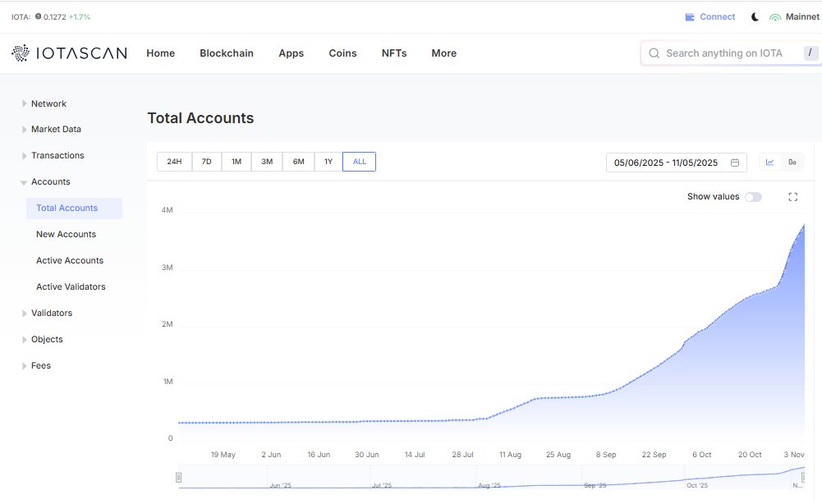Image resolution: width=822 pixels, height=504 pixels.
Task: Select Active Validators in the sidebar
Action: [x=71, y=286]
